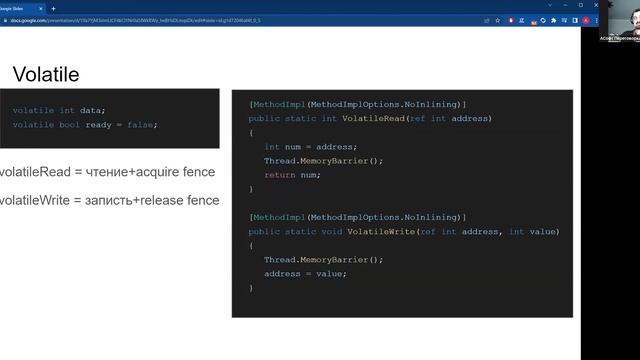Open a new browser tab with plus button

[x=53, y=9]
